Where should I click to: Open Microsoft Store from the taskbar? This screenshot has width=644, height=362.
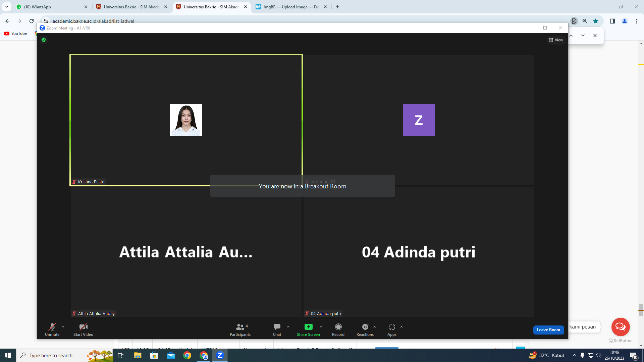point(154,355)
